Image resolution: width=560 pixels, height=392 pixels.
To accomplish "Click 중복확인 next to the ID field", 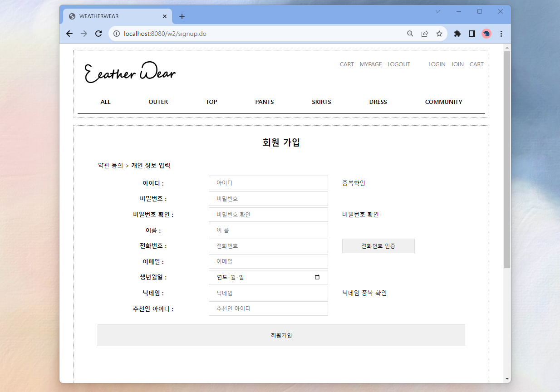I will point(354,183).
